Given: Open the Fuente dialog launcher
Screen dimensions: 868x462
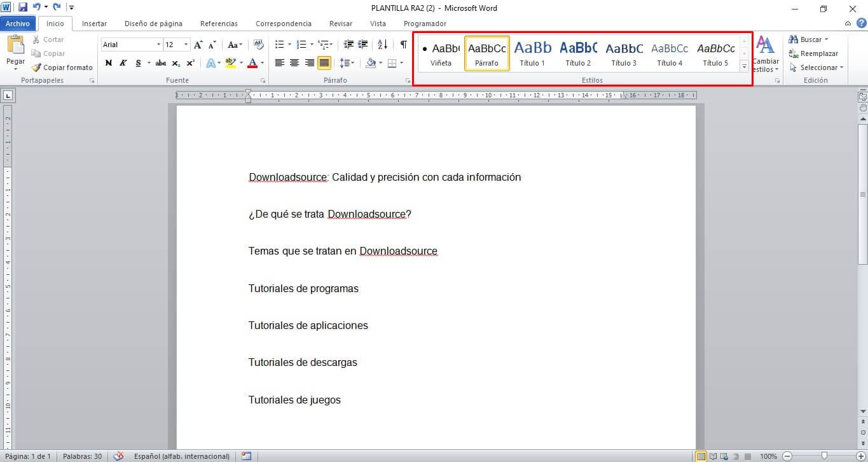Looking at the screenshot, I should 263,81.
